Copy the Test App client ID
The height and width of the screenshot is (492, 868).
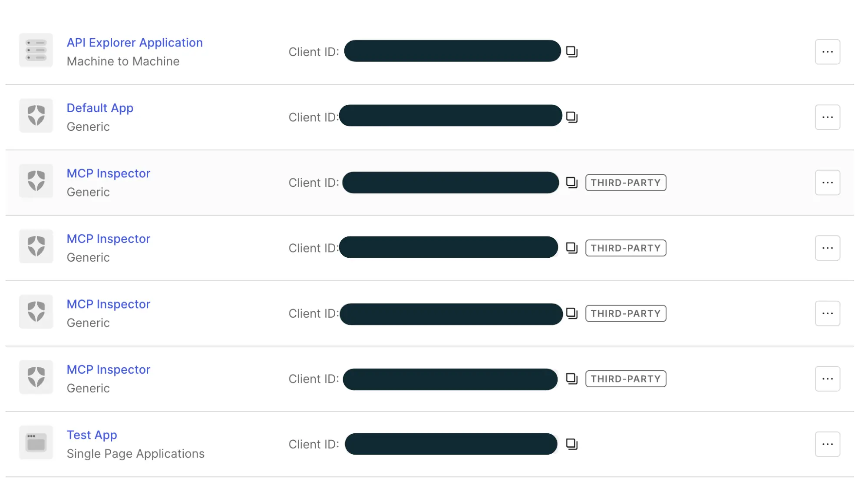pos(572,444)
